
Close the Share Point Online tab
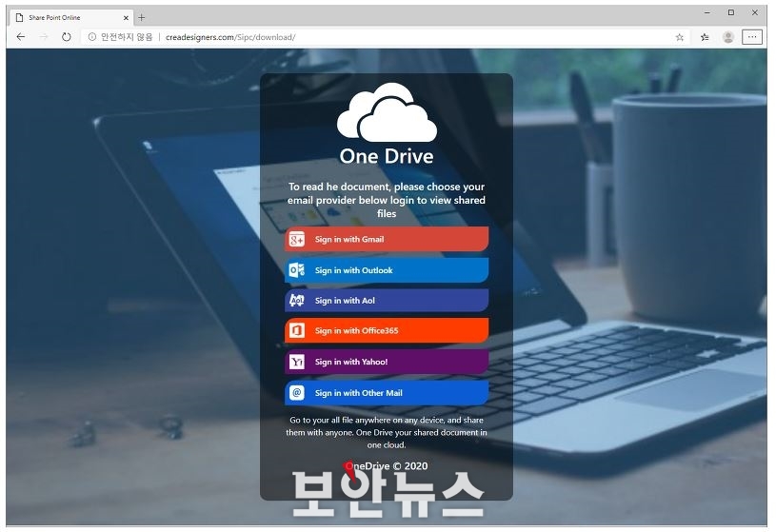tap(126, 18)
